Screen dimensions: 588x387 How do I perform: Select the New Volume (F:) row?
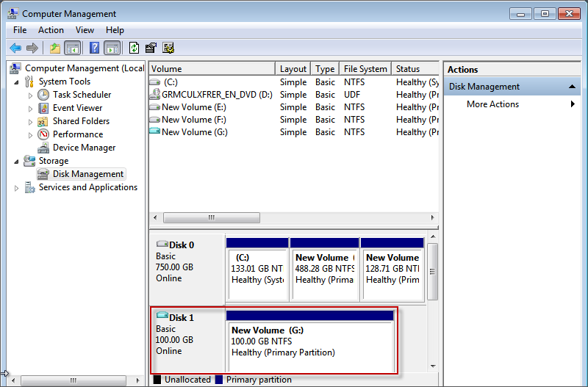pos(294,120)
